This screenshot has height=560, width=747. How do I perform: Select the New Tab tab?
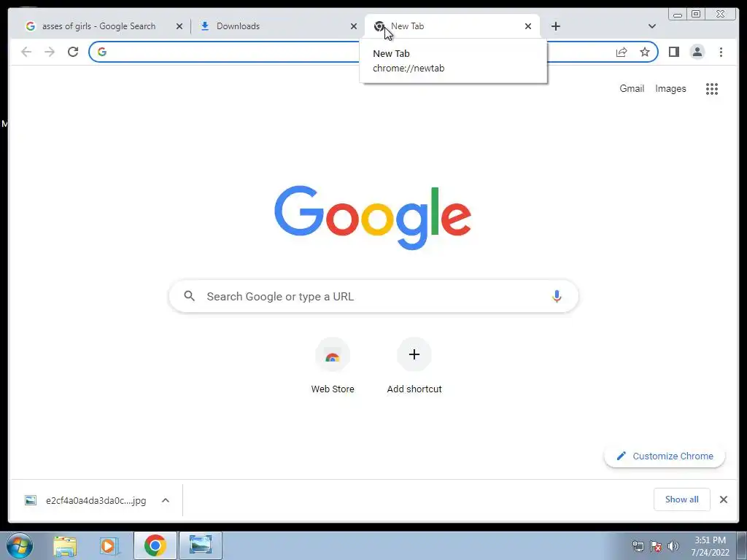tap(452, 26)
